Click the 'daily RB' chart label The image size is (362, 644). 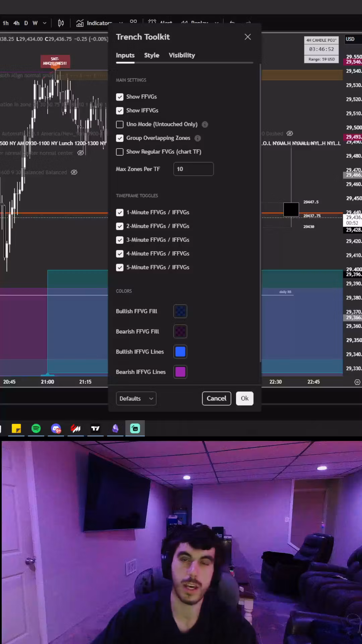285,292
